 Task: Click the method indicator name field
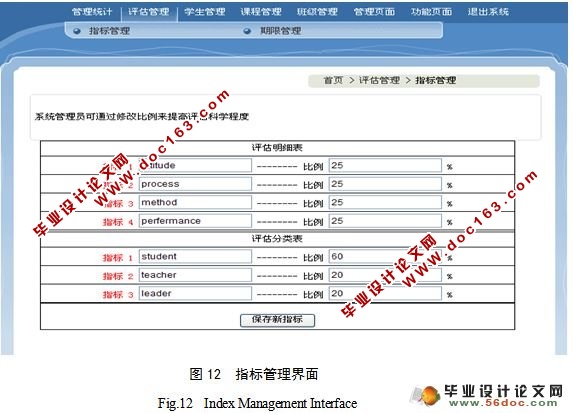195,202
